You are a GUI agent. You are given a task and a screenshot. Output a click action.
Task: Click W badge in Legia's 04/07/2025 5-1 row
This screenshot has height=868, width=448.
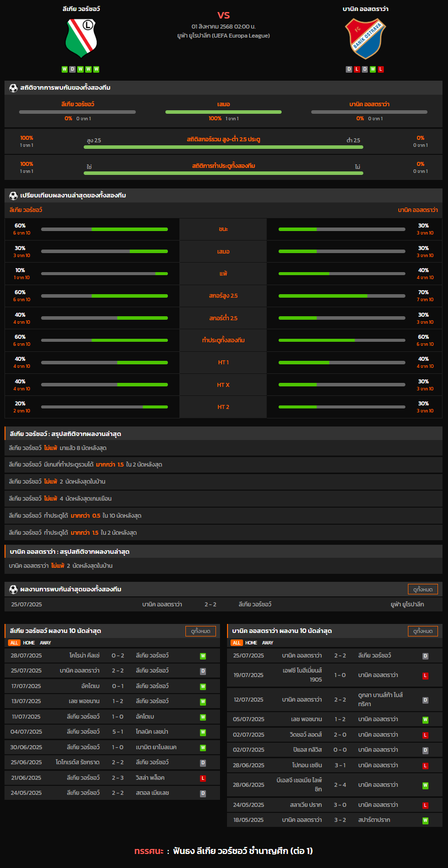[x=203, y=732]
